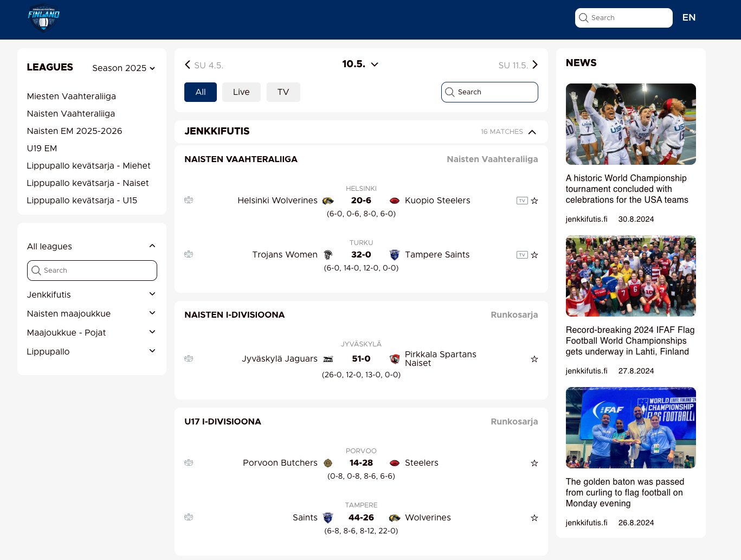
Task: Star the Jyväskylä Jaguars vs Pirkkala Spartans match
Action: coord(534,359)
